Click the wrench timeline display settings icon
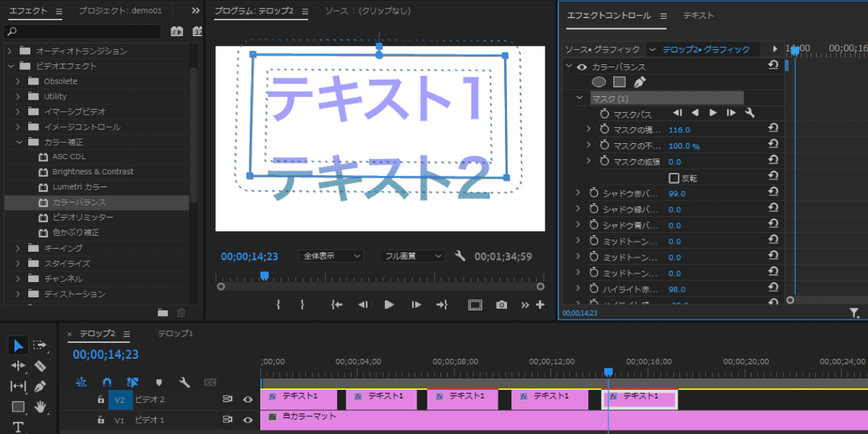The width and height of the screenshot is (868, 434). 184,382
